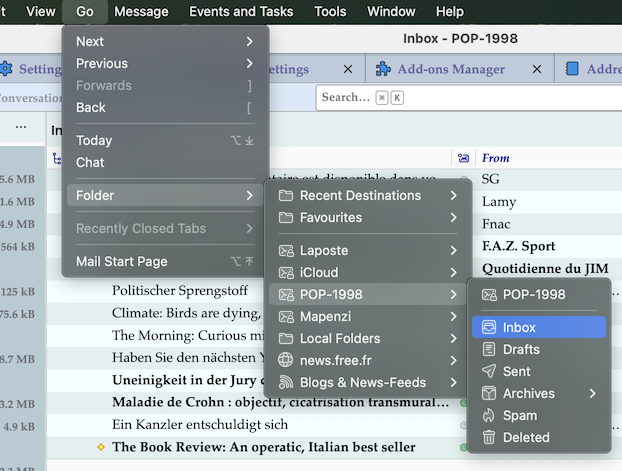The width and height of the screenshot is (622, 471).
Task: Sort messages by From column
Action: 495,158
